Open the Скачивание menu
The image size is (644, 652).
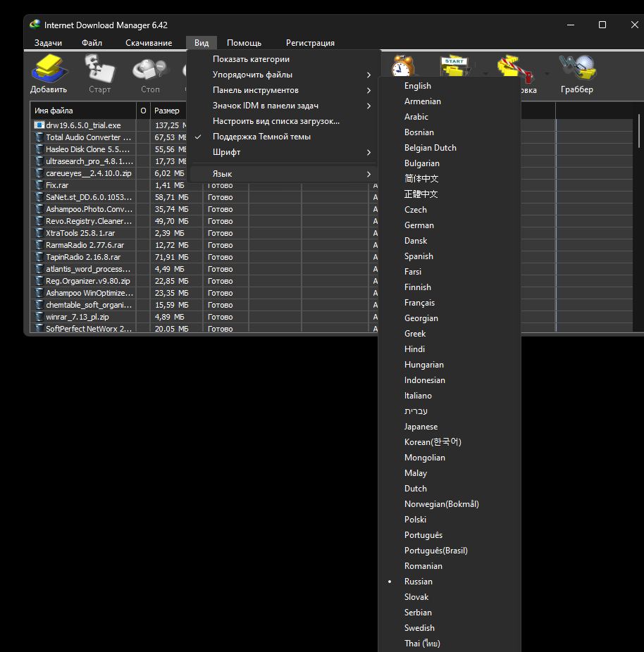pos(149,43)
